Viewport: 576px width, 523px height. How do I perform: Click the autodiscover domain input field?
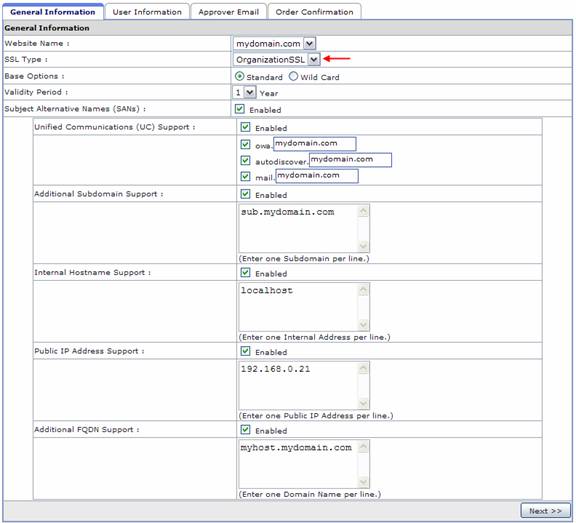(x=350, y=160)
